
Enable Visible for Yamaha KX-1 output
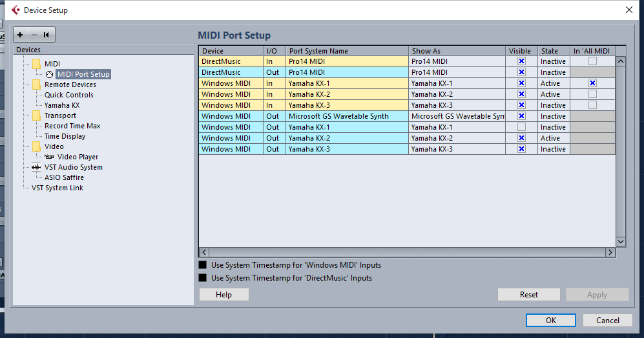tap(521, 127)
